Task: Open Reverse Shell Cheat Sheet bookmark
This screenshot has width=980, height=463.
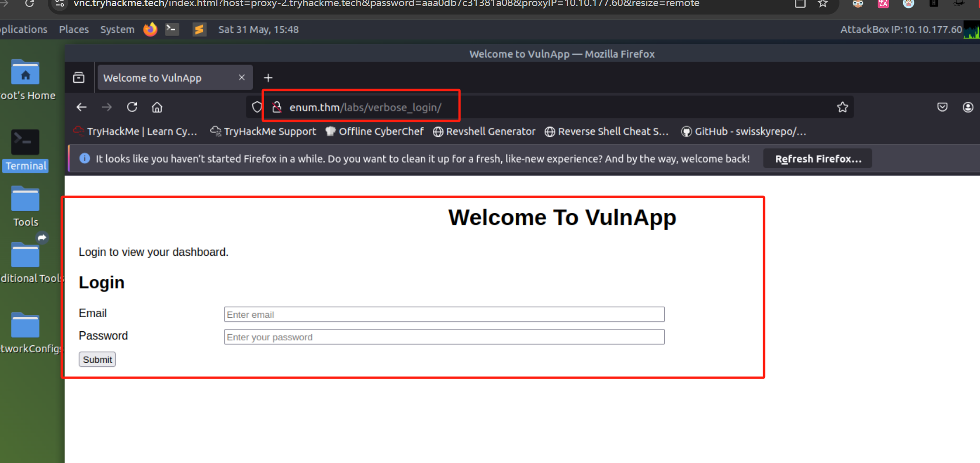Action: [x=607, y=132]
